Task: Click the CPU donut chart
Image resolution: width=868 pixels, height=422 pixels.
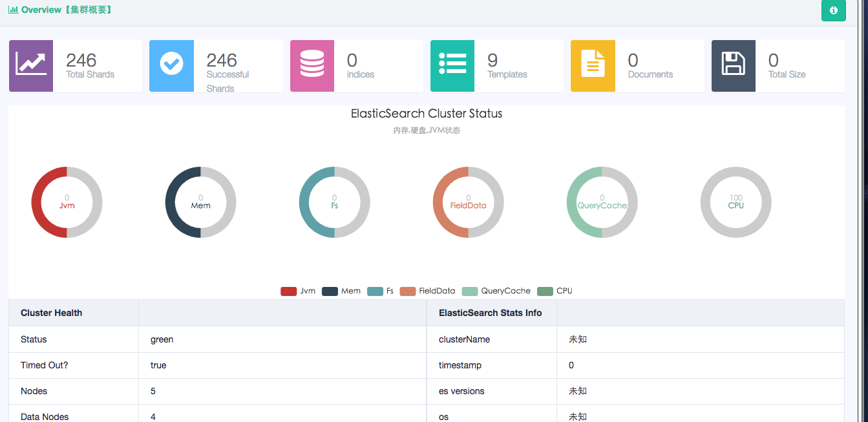Action: (x=736, y=202)
